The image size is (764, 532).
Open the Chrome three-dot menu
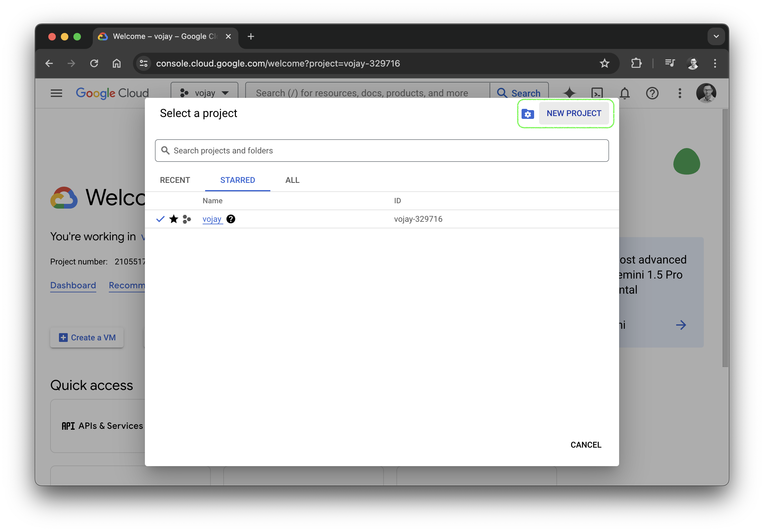(715, 63)
